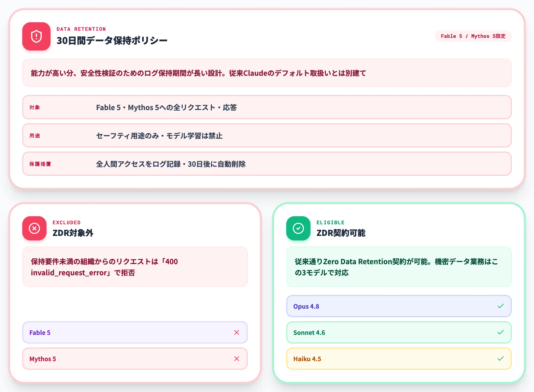Click the checkmark next to Sonnet 4.6

pyautogui.click(x=501, y=332)
